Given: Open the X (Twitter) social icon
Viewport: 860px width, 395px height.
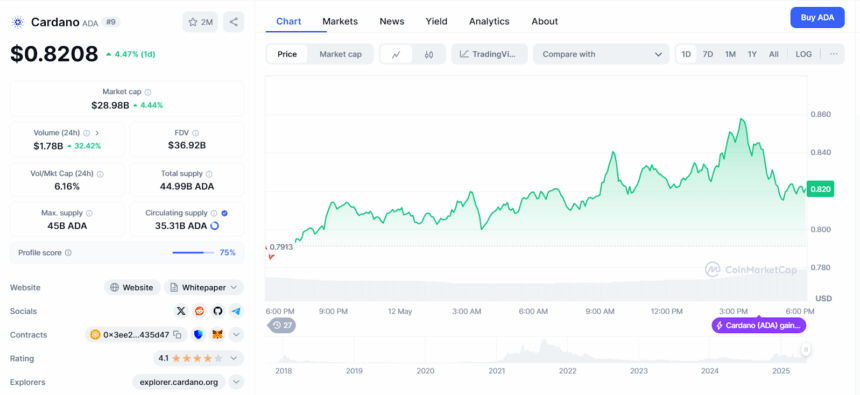Looking at the screenshot, I should click(181, 311).
